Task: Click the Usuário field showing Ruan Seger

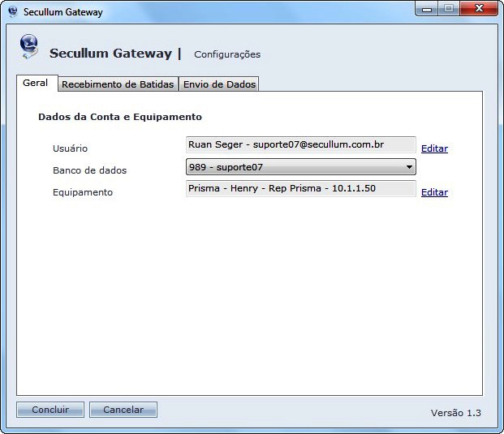Action: click(x=300, y=145)
